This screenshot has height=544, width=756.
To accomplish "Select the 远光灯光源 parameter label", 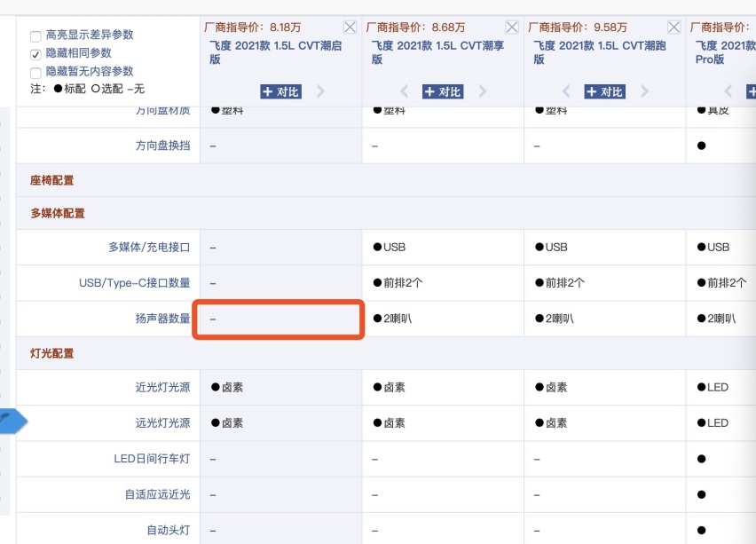I will 163,423.
